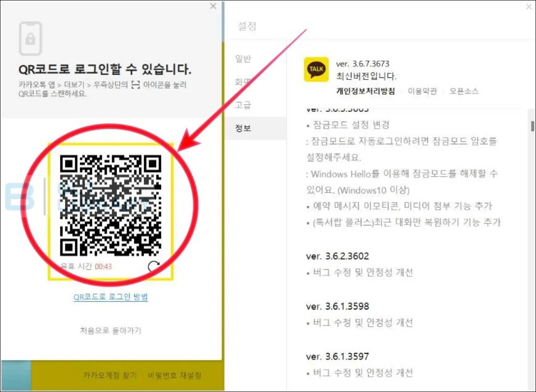Image resolution: width=536 pixels, height=392 pixels.
Task: Open the 개인정보처리방침 link
Action: (x=365, y=91)
